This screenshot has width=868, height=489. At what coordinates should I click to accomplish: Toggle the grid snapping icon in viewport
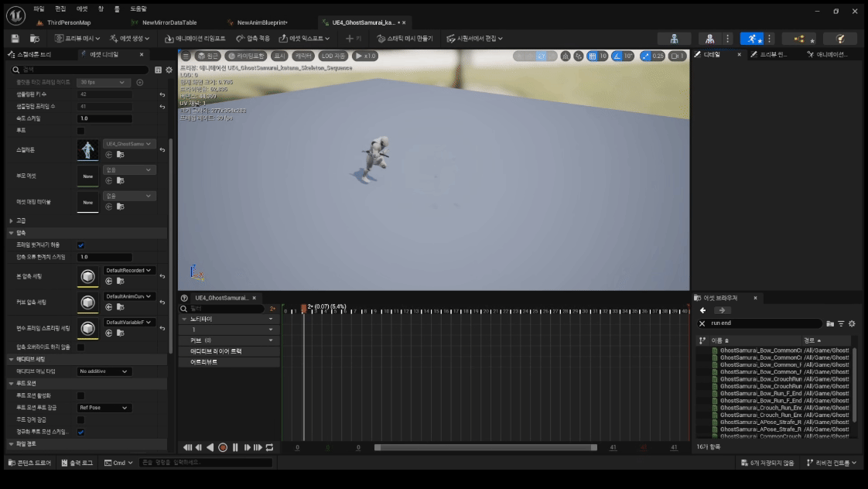coord(593,56)
